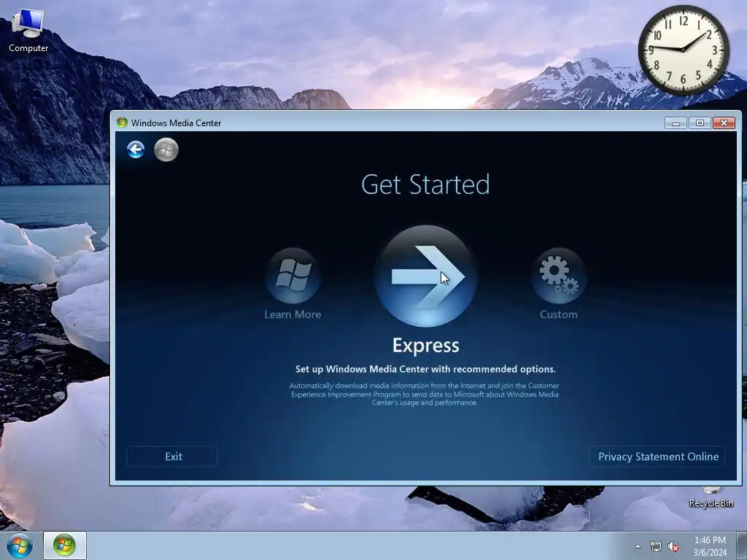Maximize the Windows Media Center window

pyautogui.click(x=700, y=122)
